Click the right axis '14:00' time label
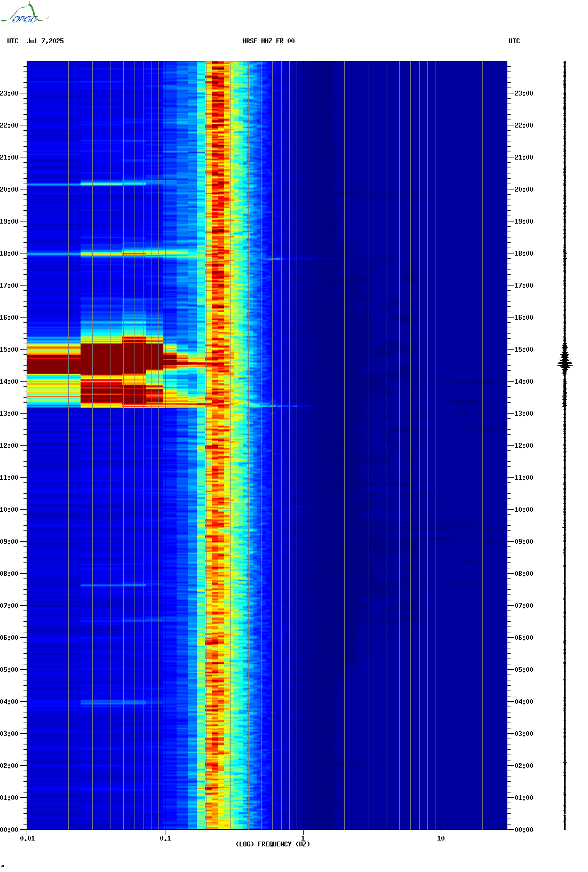This screenshot has height=872, width=588. pyautogui.click(x=524, y=382)
